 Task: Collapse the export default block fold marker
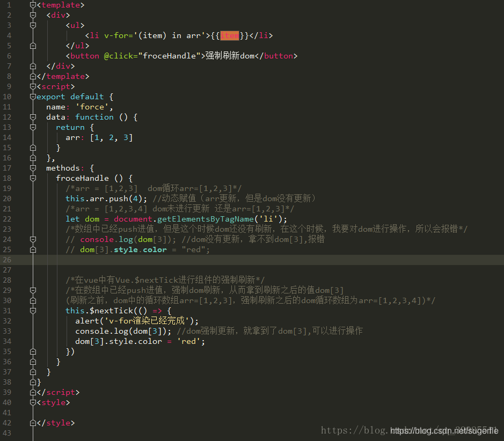(33, 97)
